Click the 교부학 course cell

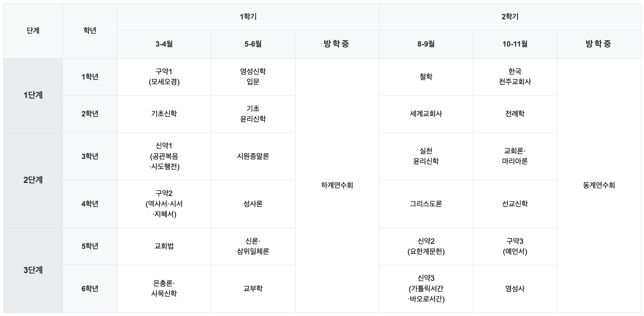pyautogui.click(x=253, y=288)
